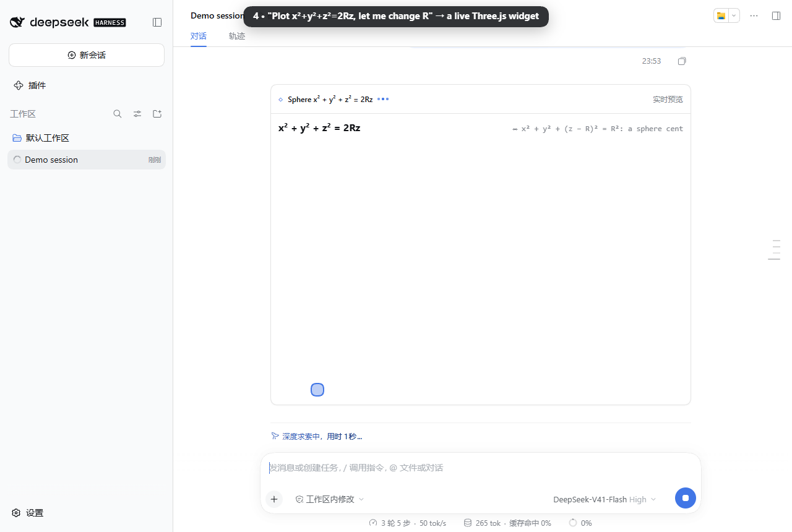Open 设置 settings in sidebar
The width and height of the screenshot is (792, 532).
[28, 513]
